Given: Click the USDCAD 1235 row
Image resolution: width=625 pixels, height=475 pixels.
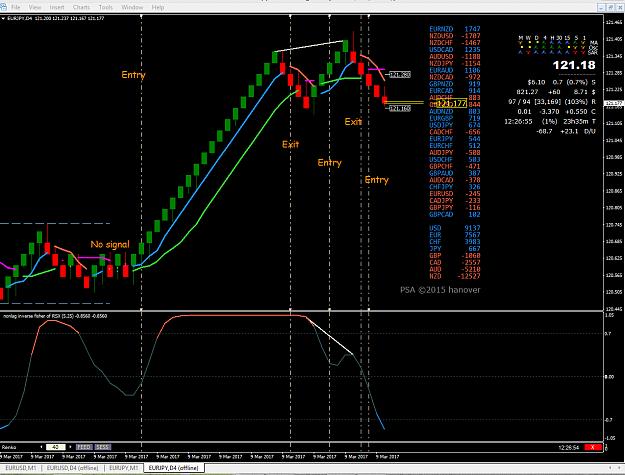Looking at the screenshot, I should [x=455, y=50].
